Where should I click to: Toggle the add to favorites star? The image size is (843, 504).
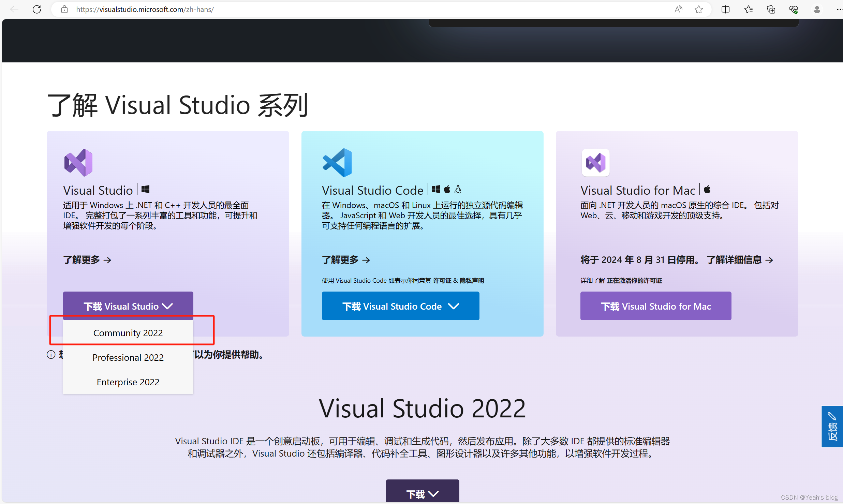click(699, 9)
